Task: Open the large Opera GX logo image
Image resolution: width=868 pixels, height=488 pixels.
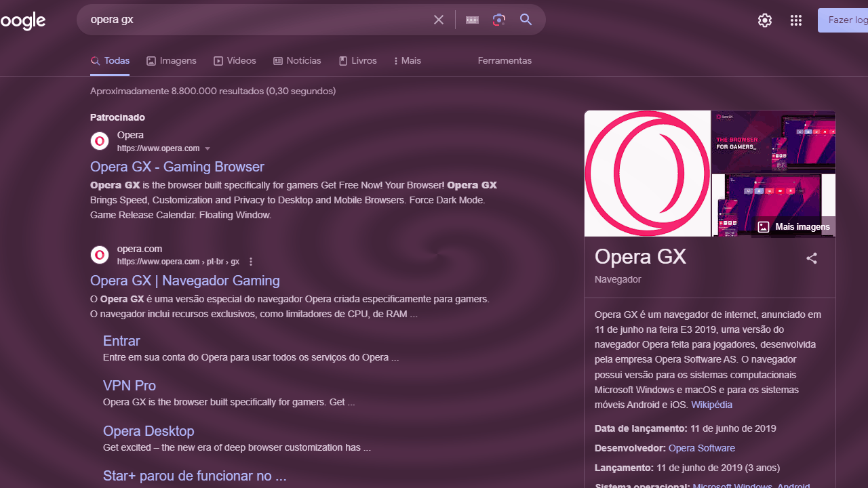Action: coord(648,174)
